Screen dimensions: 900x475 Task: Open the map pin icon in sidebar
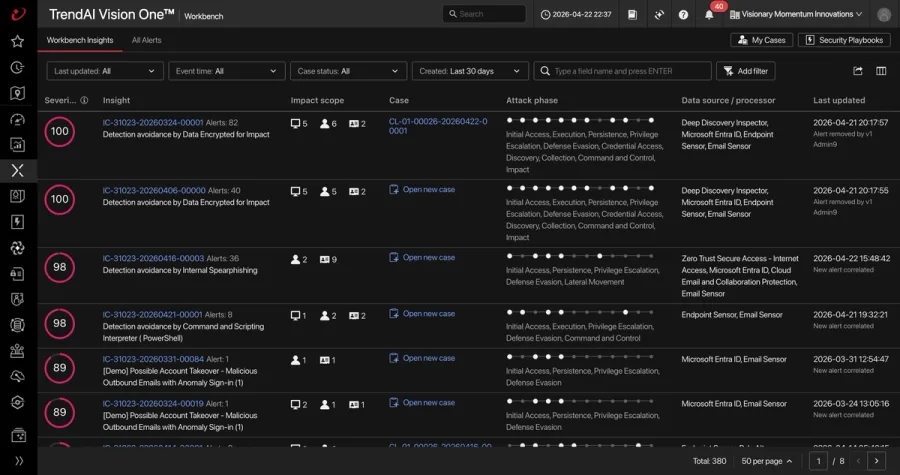point(18,93)
